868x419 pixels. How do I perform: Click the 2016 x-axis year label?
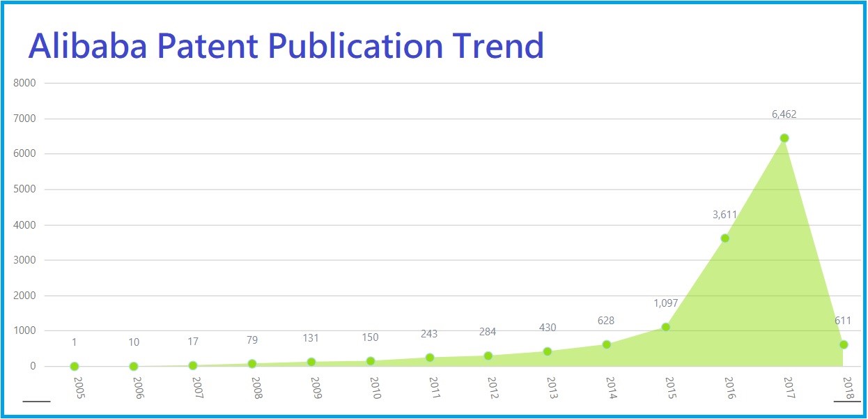point(729,388)
